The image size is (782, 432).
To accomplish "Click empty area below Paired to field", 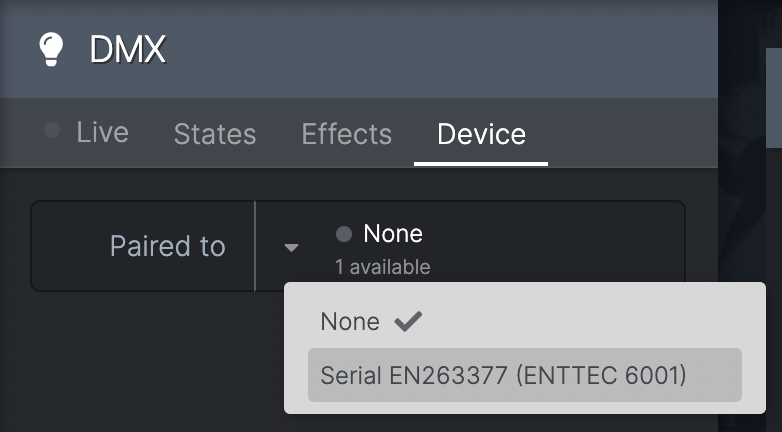I will pyautogui.click(x=150, y=359).
